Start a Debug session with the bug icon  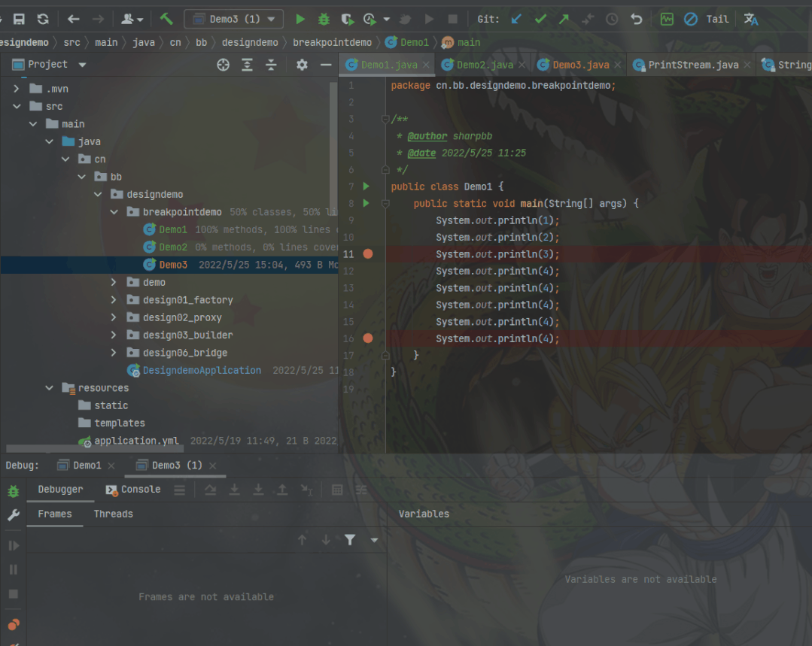tap(323, 18)
